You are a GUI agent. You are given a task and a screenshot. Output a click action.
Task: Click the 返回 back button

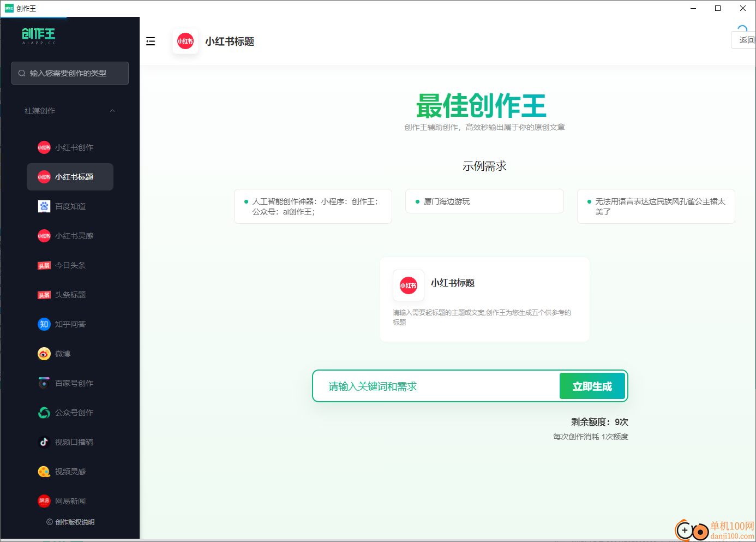point(745,40)
